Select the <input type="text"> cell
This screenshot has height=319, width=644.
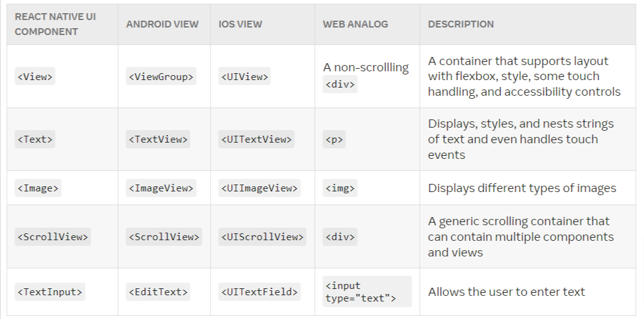pos(367,292)
